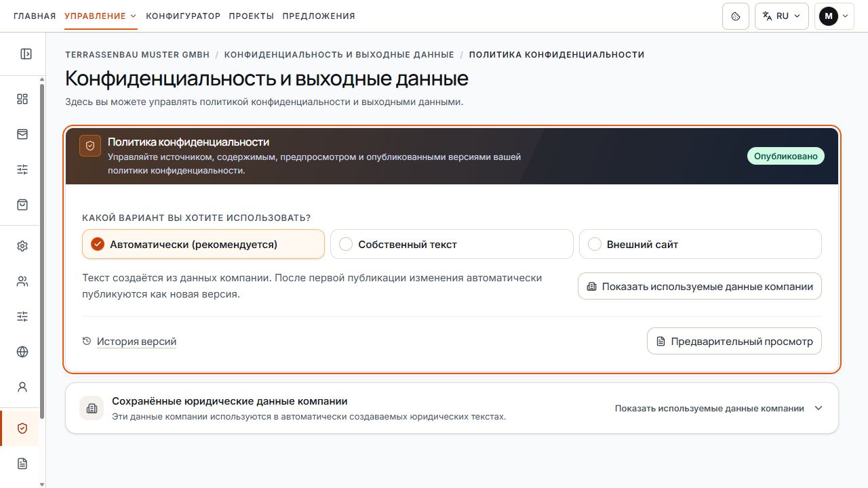Click building icon beside Сохранённые юридические данные компании
Screen dimensions: 868x488
pos(92,408)
